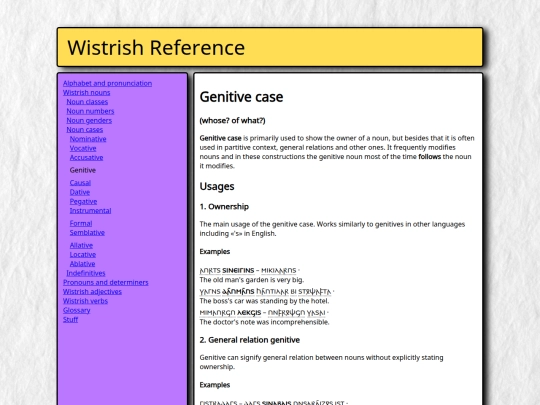
Task: Click 'The old man's garden' translation
Action: pos(252,280)
